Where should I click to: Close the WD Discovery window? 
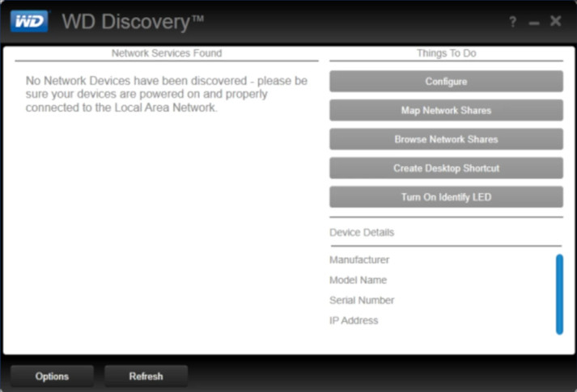point(556,21)
